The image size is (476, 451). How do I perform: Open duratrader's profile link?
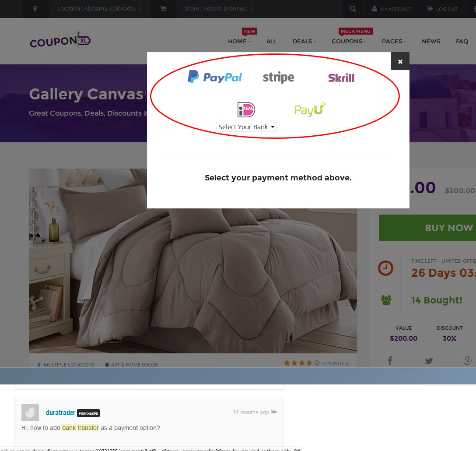[60, 413]
